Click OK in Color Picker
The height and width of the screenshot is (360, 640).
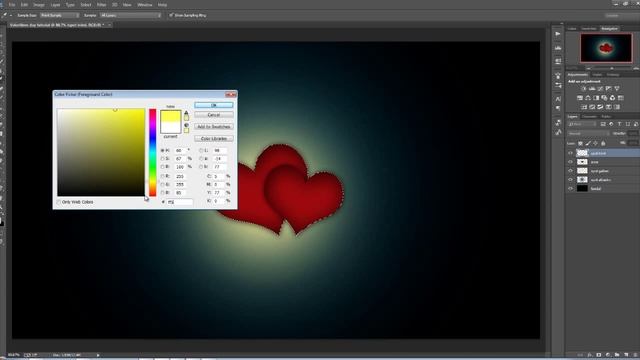coord(213,105)
